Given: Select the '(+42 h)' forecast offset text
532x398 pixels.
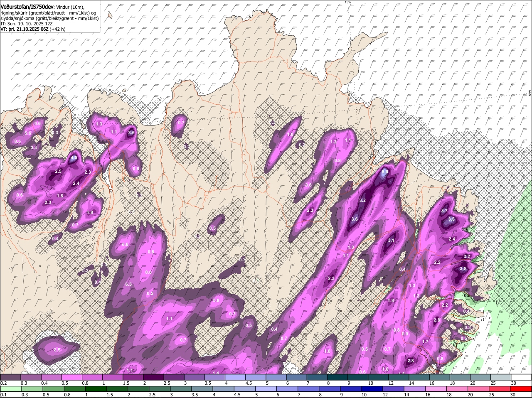Looking at the screenshot, I should (x=58, y=29).
